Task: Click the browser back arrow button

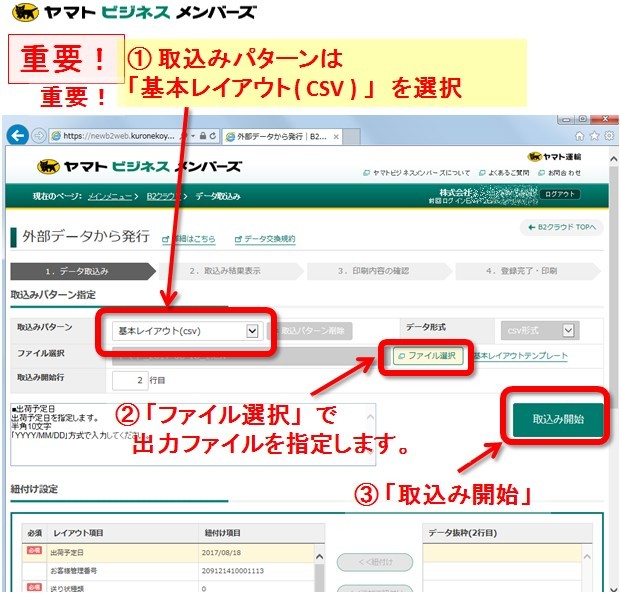Action: pyautogui.click(x=17, y=136)
